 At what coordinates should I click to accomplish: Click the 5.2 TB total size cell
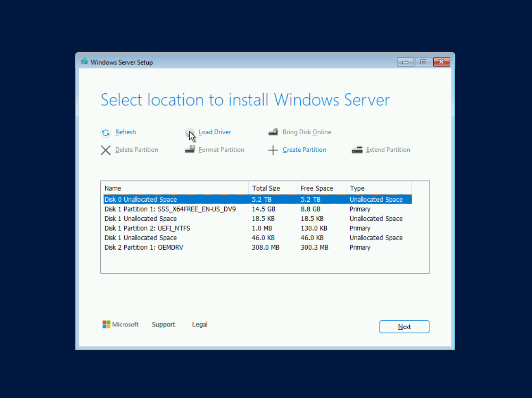click(x=262, y=200)
